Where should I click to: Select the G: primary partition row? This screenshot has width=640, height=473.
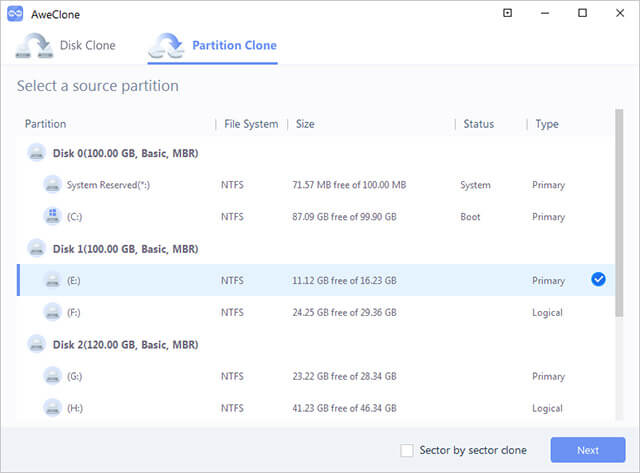click(x=315, y=376)
